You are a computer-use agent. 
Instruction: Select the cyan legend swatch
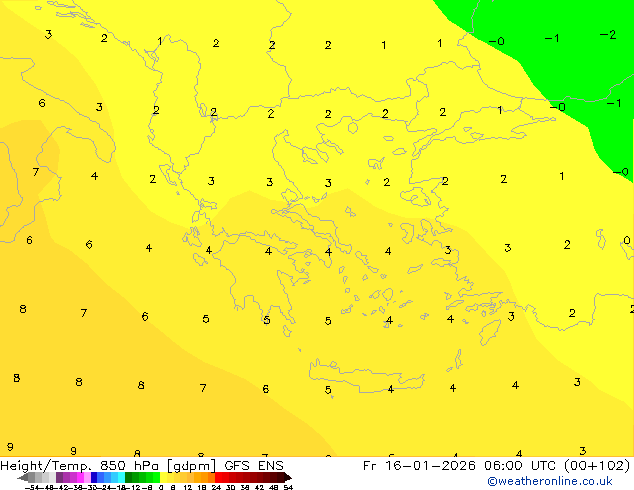[121, 478]
